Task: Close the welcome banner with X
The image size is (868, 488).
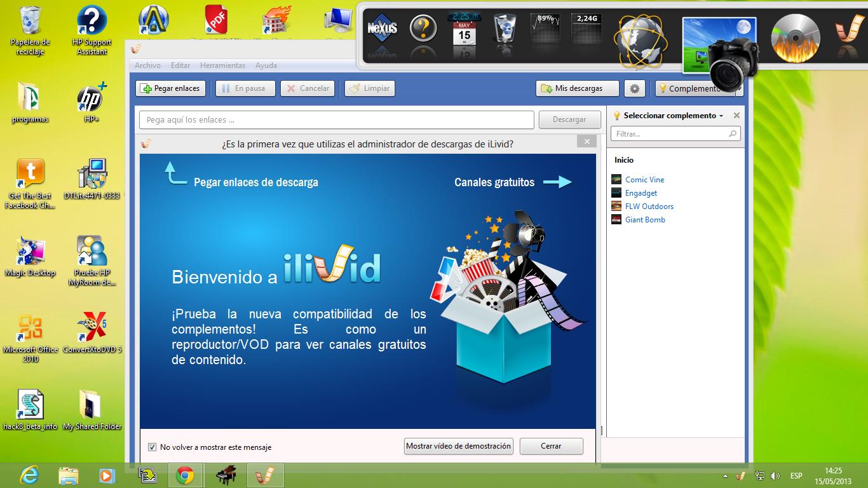Action: [x=587, y=142]
